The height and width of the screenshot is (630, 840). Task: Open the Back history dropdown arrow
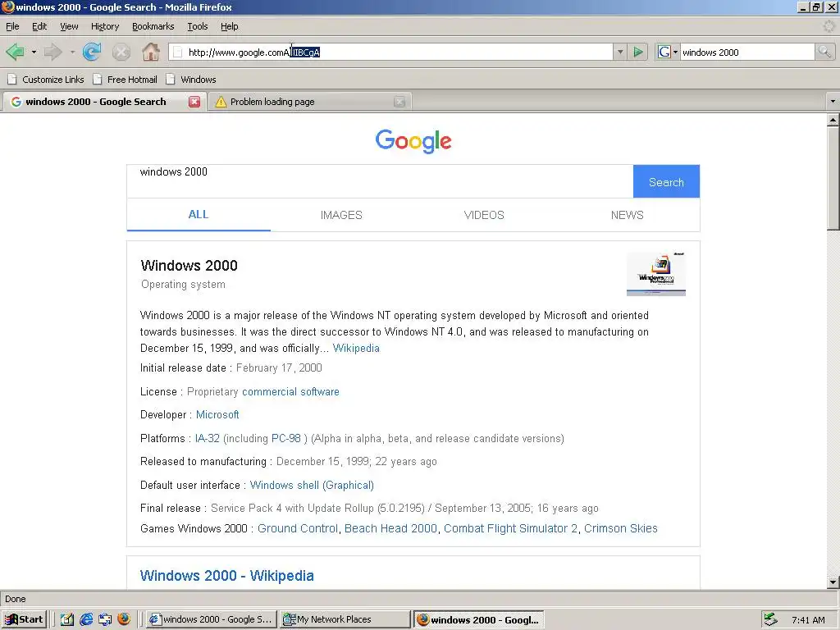[x=34, y=52]
